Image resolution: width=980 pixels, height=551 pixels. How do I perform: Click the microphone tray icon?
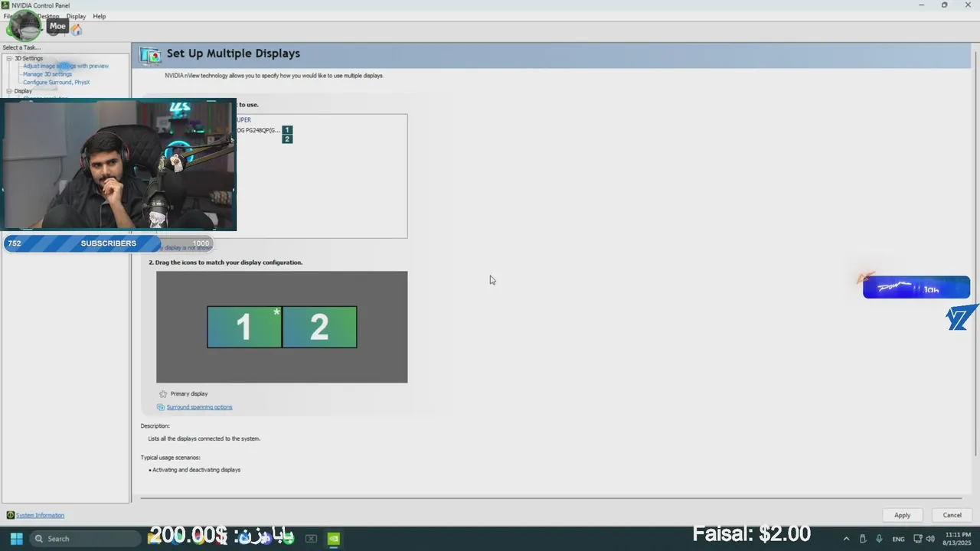click(879, 539)
